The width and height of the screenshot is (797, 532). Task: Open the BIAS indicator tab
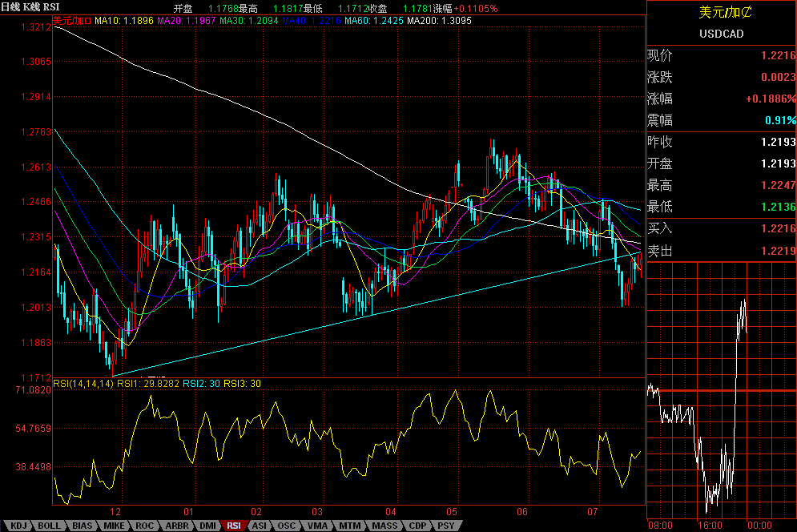pyautogui.click(x=82, y=526)
